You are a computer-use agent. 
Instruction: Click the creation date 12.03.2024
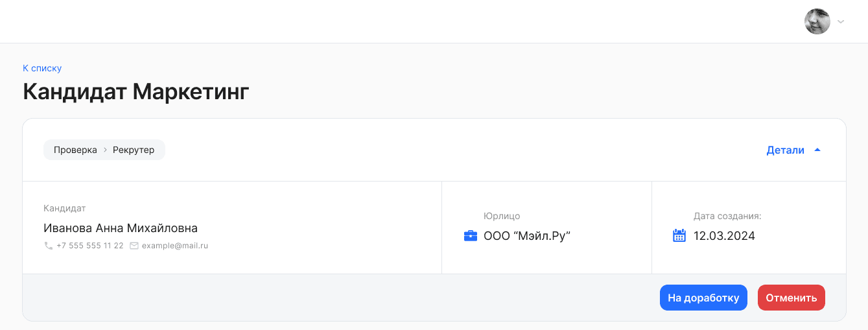[x=724, y=236]
